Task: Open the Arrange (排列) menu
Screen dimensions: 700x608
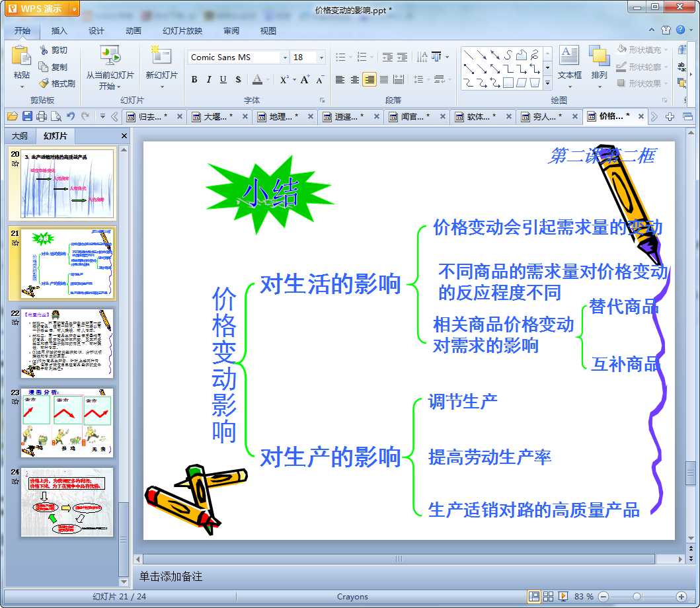Action: [599, 67]
